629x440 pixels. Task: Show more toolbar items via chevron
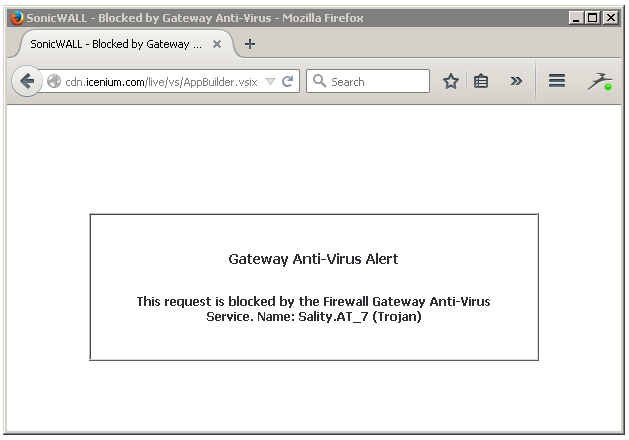coord(516,81)
